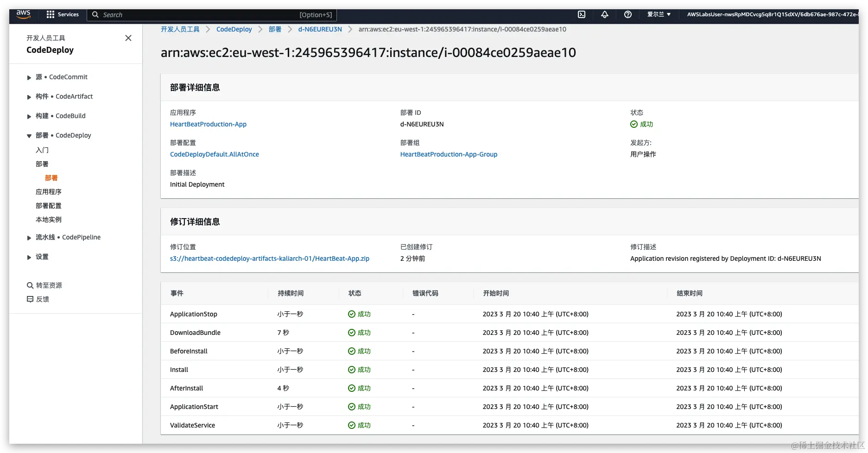Collapse the 部署 CodeDeploy section
Viewport: 868px width, 453px height.
[29, 136]
